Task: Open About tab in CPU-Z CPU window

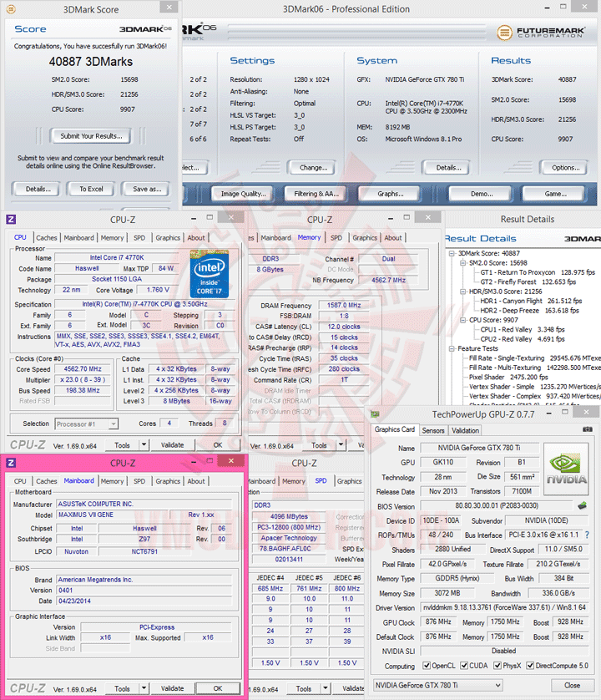Action: pos(196,238)
